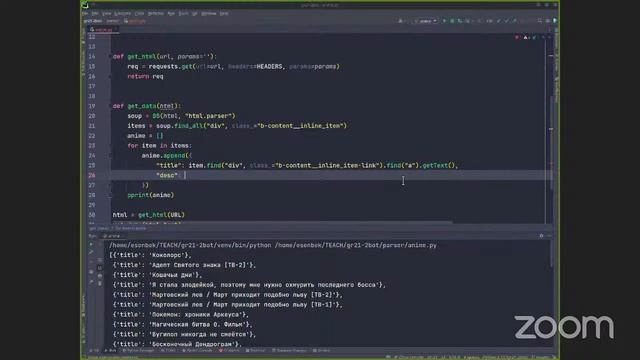Click get_html(URL) call on line 30
The image size is (640, 360).
click(x=161, y=215)
